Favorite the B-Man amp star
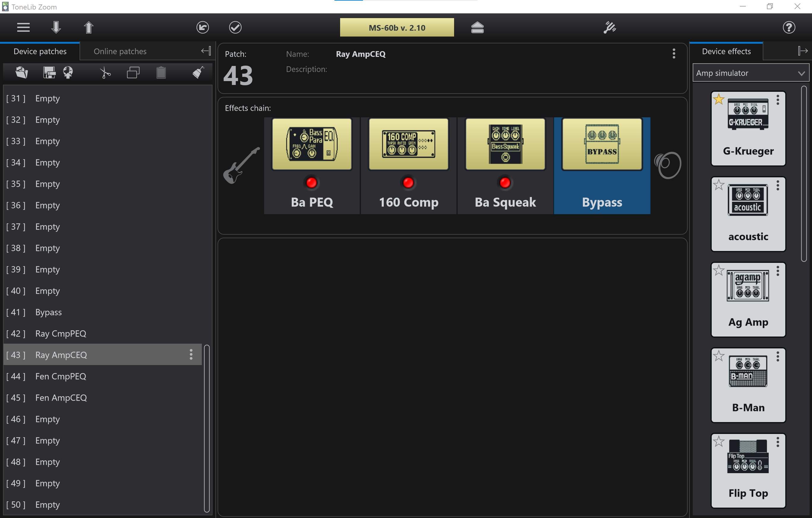 click(719, 356)
